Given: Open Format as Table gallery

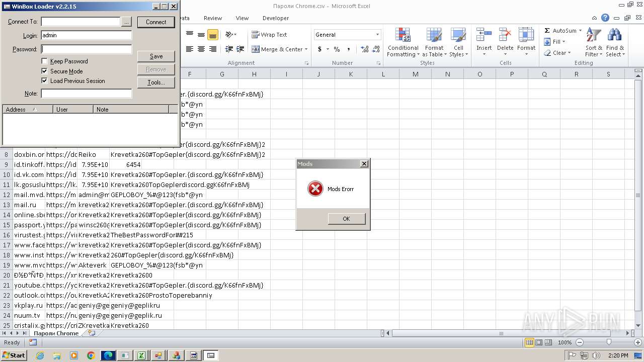Looking at the screenshot, I should tap(434, 43).
